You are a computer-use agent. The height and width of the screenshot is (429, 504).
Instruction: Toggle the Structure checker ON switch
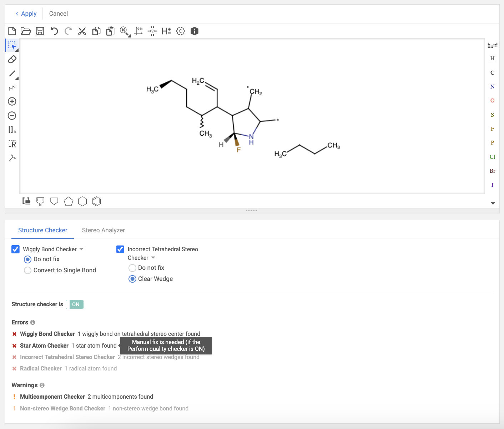[75, 304]
